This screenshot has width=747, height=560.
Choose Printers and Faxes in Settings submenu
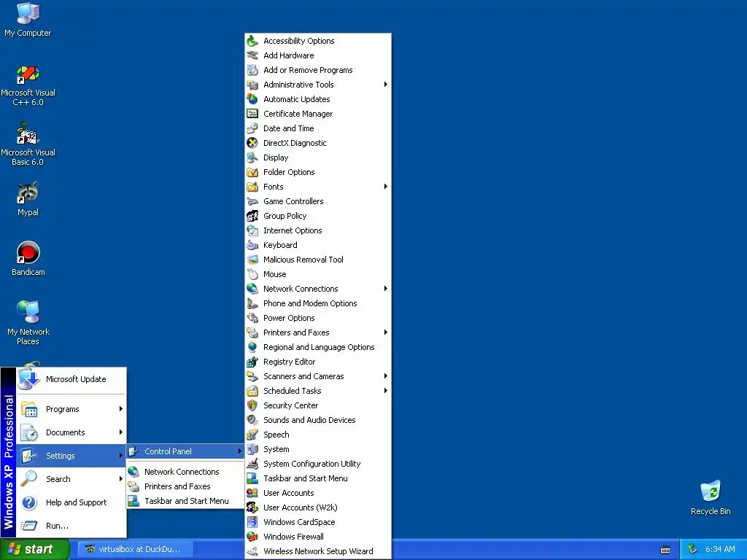click(185, 486)
